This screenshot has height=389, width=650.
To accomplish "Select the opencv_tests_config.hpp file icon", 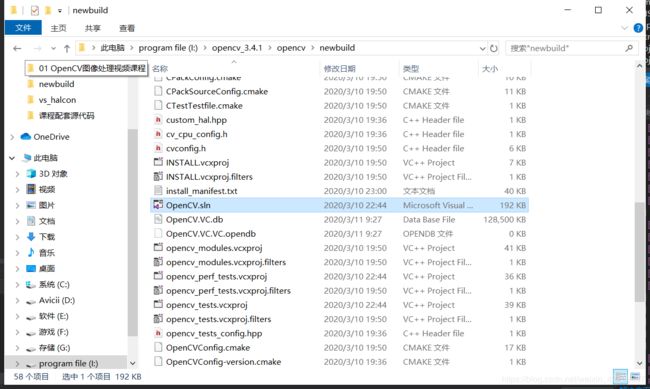I will [158, 333].
